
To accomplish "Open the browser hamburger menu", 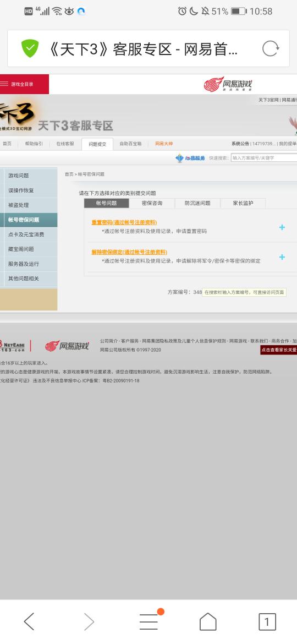I will [148, 621].
